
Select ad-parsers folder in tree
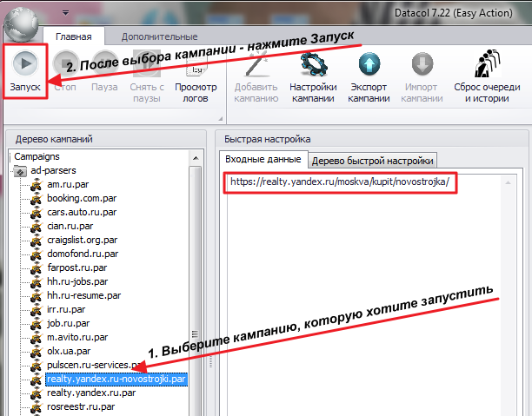[53, 170]
